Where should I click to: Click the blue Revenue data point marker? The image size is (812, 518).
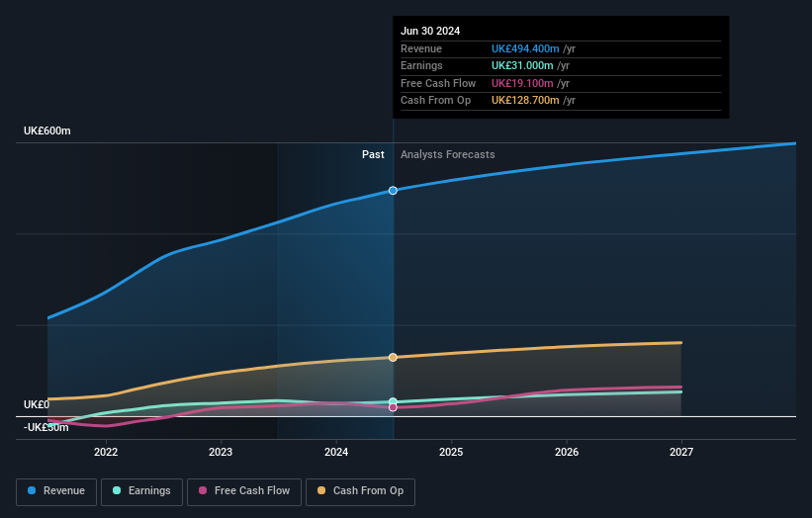(393, 191)
